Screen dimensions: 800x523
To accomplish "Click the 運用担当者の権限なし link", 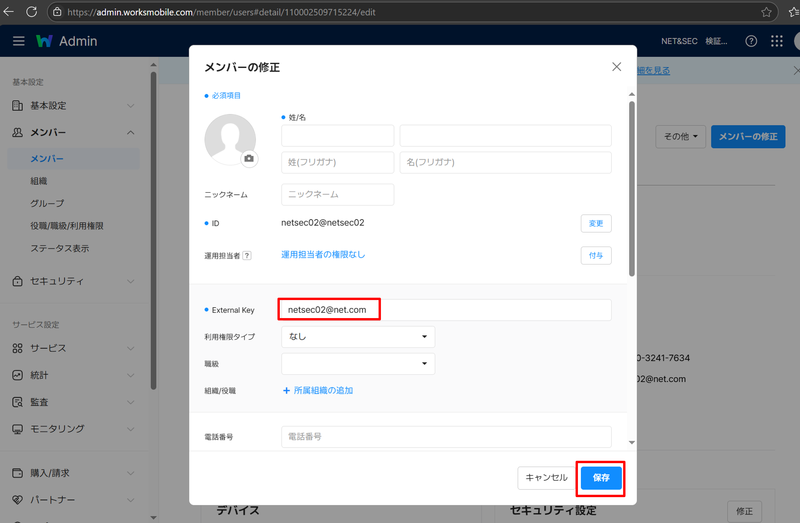I will pyautogui.click(x=323, y=255).
